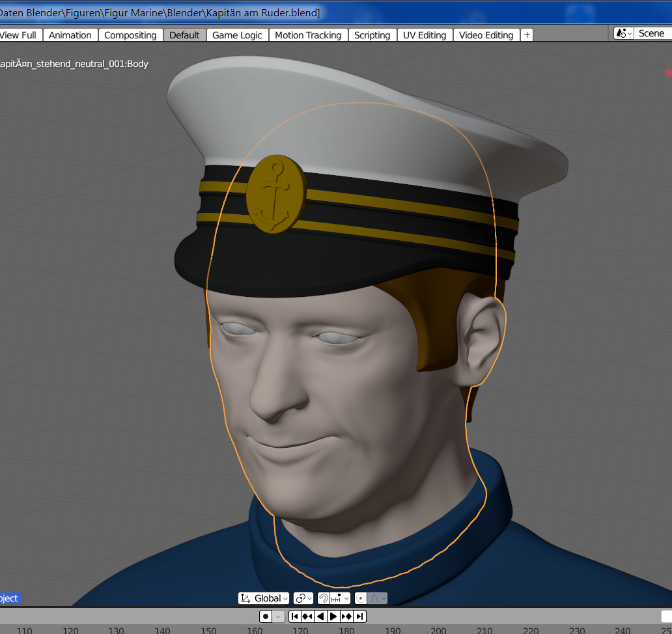Open the Scripting workspace tab
The image size is (672, 634).
tap(372, 35)
